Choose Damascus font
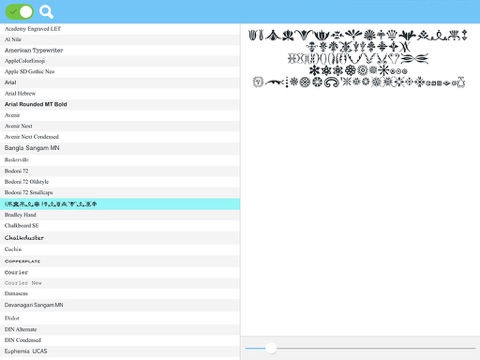The height and width of the screenshot is (360, 480). pyautogui.click(x=120, y=294)
